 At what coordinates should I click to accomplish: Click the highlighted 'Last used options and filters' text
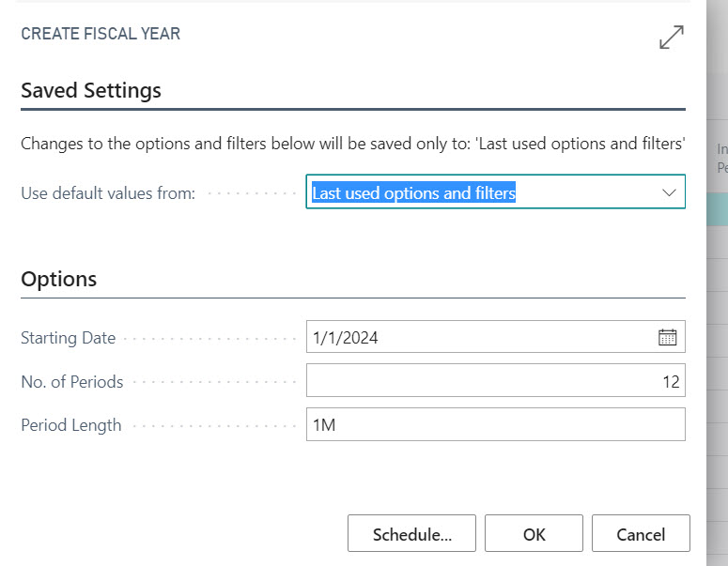(x=414, y=193)
